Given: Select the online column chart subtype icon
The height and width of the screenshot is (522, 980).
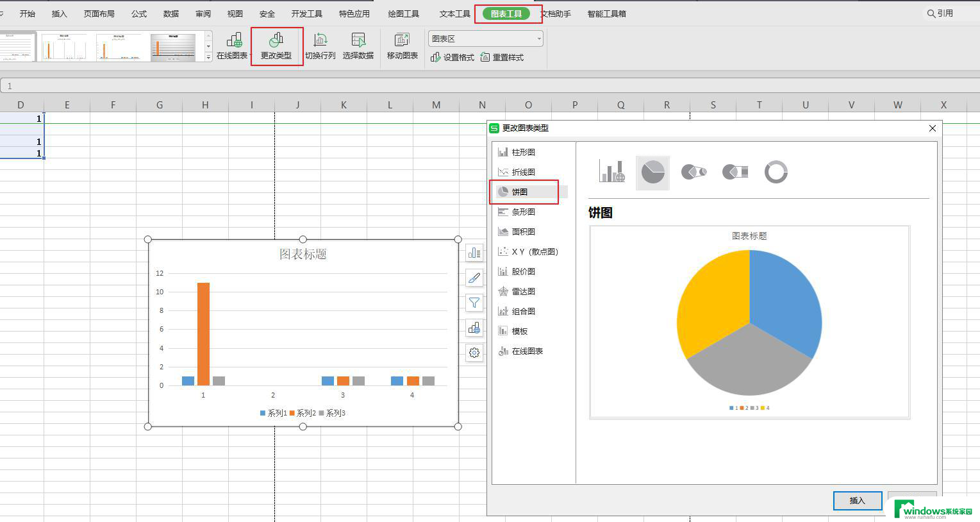Looking at the screenshot, I should (x=612, y=172).
